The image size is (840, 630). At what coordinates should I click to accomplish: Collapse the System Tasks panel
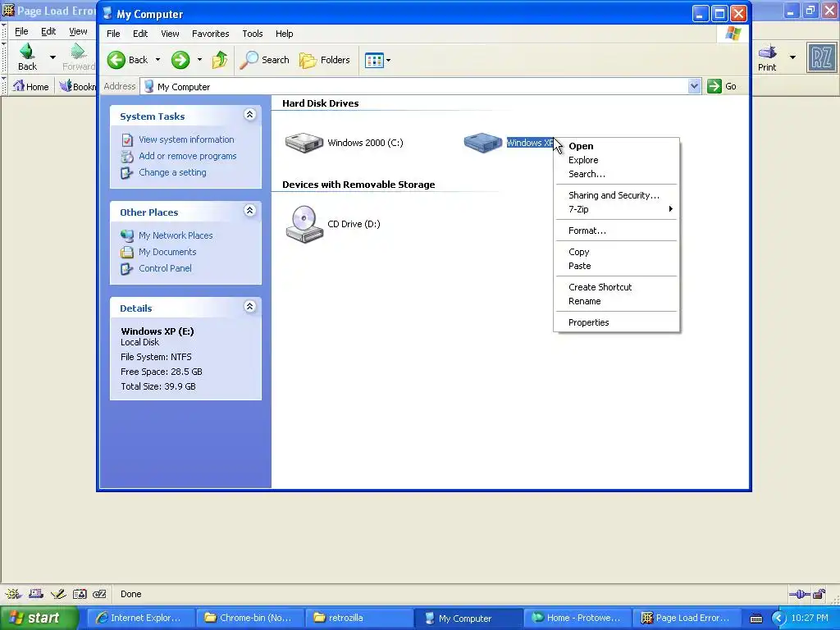[249, 115]
